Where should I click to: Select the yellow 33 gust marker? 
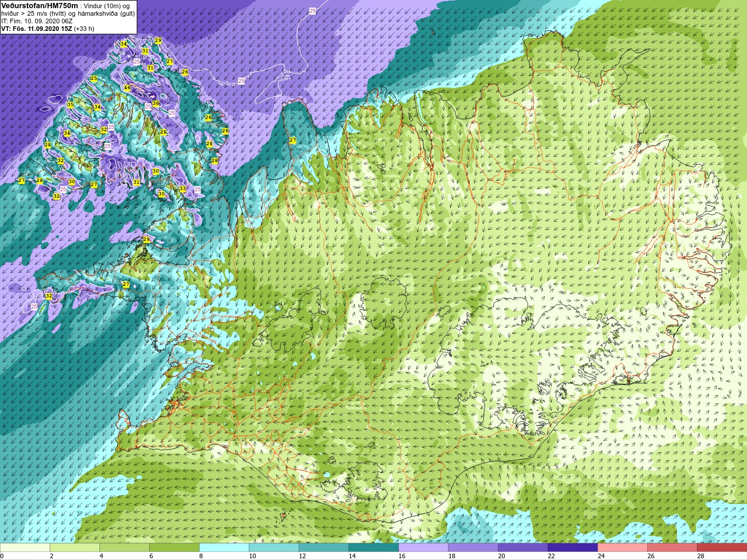point(183,189)
